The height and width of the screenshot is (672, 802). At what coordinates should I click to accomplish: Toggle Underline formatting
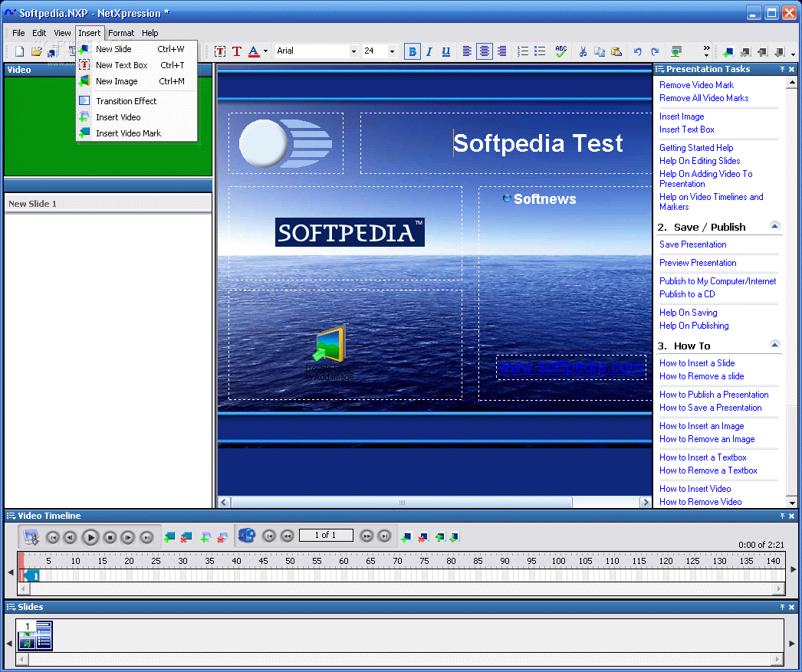(446, 51)
